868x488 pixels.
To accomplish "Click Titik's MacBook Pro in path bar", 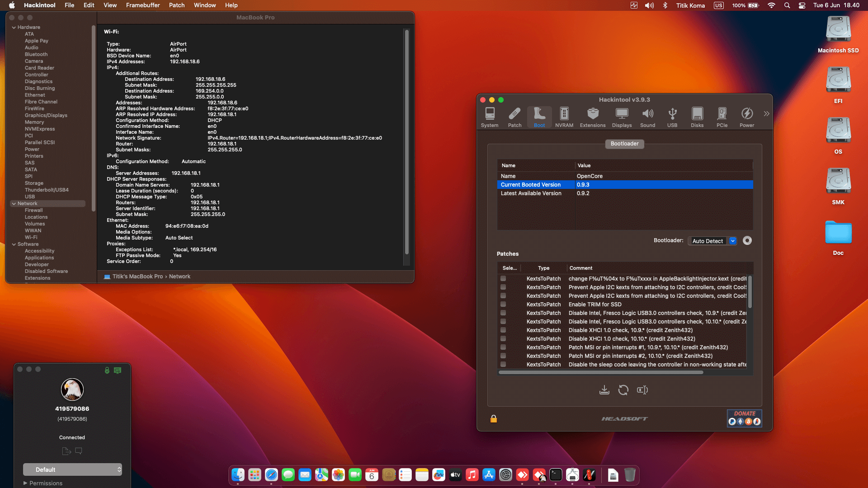I will coord(137,277).
